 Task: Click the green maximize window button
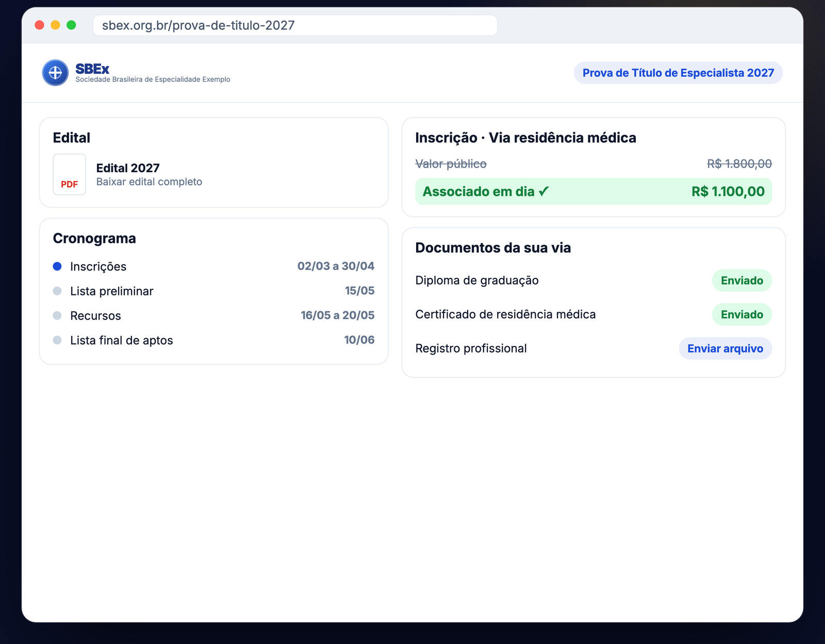(71, 25)
